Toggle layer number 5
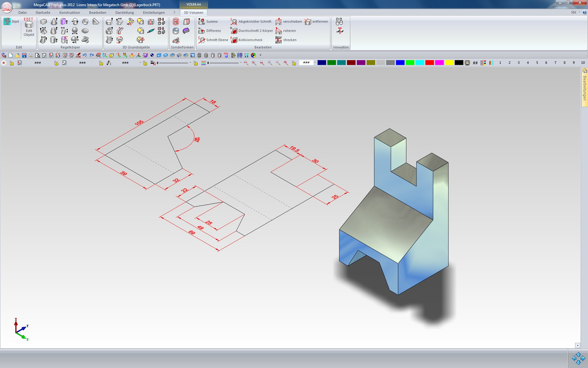The image size is (588, 368). [537, 63]
